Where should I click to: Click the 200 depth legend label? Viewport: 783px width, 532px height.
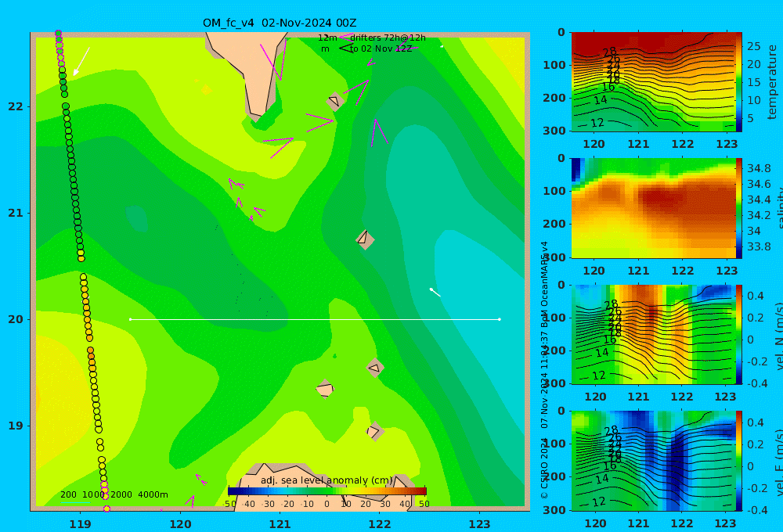pos(68,494)
